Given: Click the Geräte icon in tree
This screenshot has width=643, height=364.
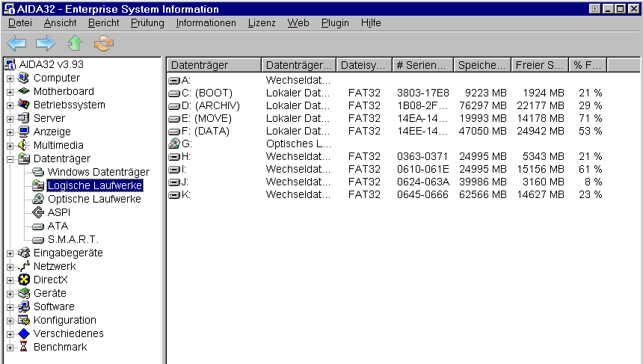Looking at the screenshot, I should tap(24, 293).
